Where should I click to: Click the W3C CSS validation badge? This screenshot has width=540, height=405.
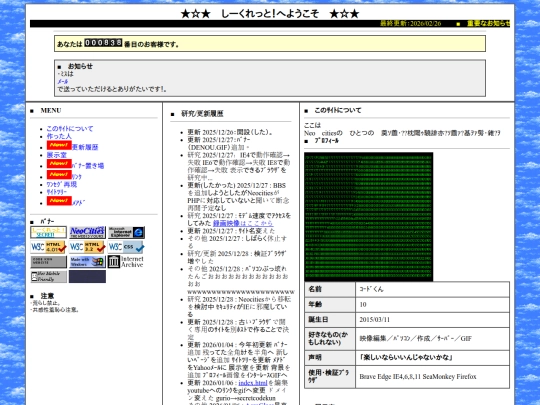[x=126, y=247]
